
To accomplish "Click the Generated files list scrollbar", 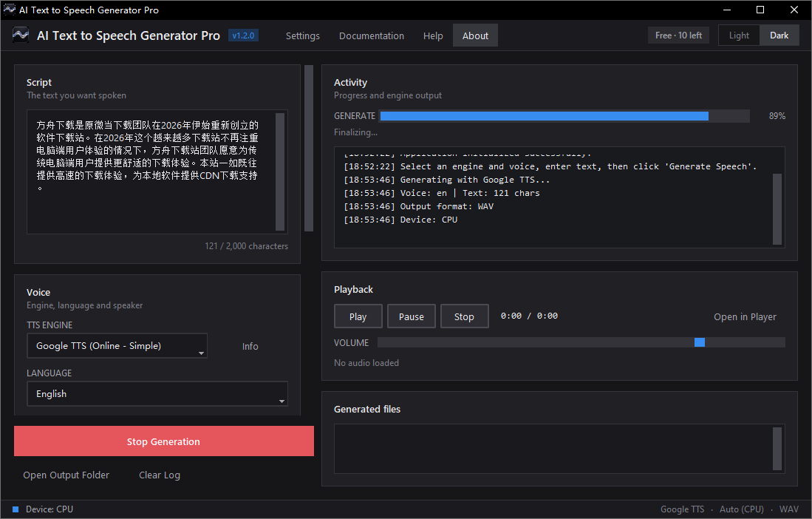I will tap(777, 449).
